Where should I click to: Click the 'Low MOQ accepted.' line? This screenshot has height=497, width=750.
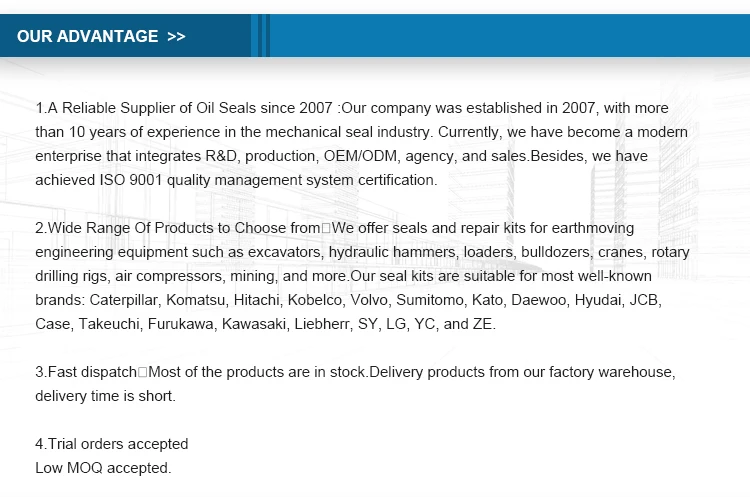104,467
